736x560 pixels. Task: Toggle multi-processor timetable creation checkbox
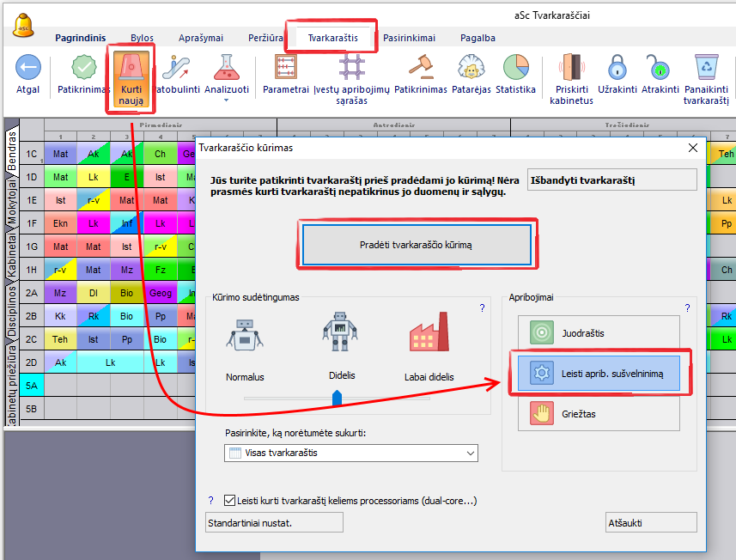(x=229, y=501)
